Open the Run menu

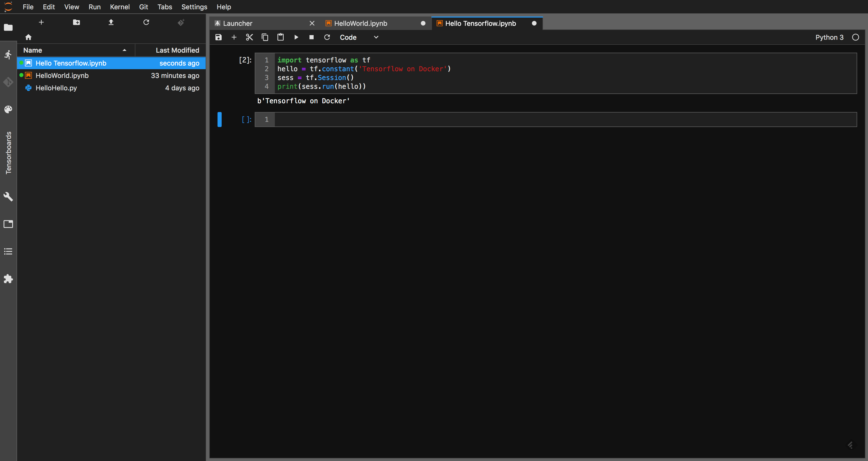point(95,7)
